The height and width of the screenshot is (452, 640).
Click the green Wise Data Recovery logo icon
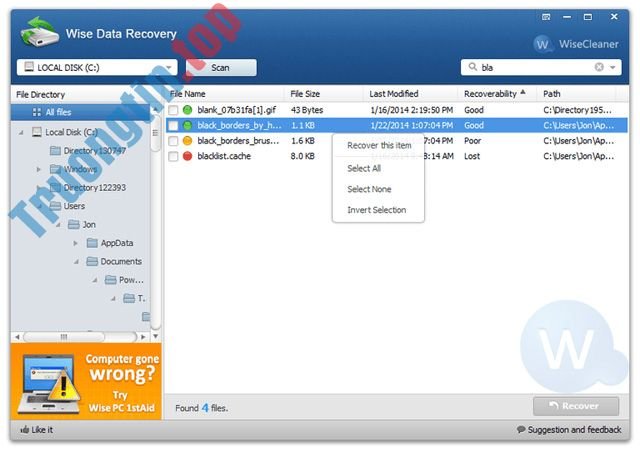click(x=40, y=32)
